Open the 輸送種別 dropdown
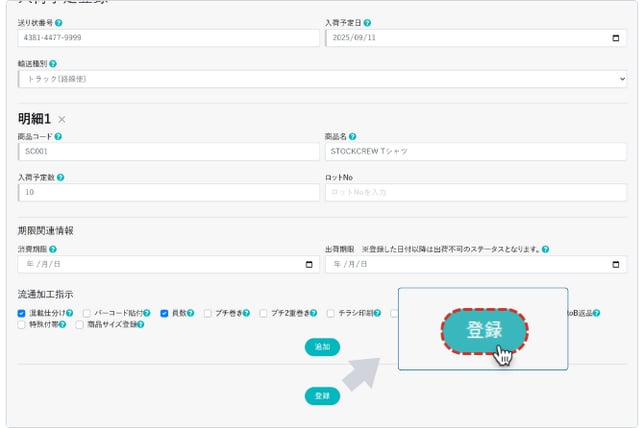Image resolution: width=644 pixels, height=428 pixels. click(x=322, y=79)
